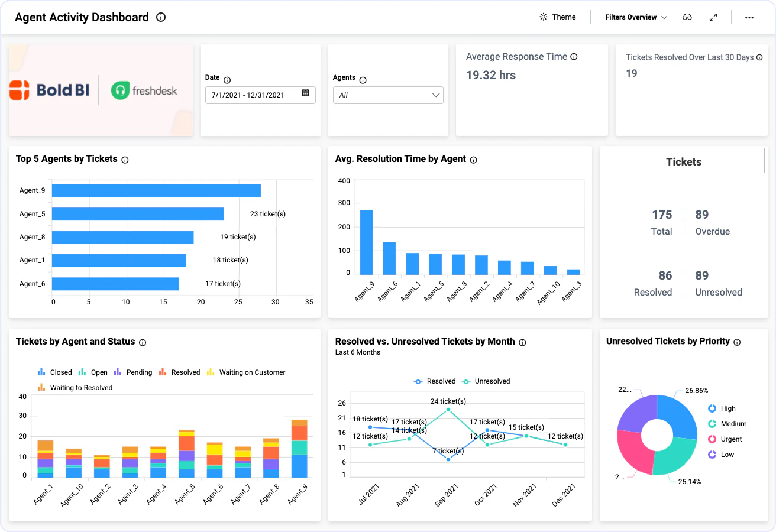The height and width of the screenshot is (532, 776).
Task: Click info icon beside Unresolved Tickets by Priority
Action: [x=737, y=342]
